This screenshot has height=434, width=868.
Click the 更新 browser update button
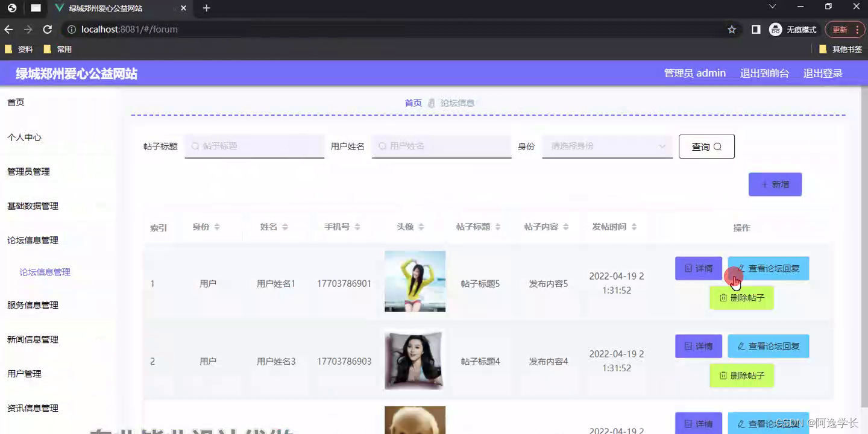(x=844, y=29)
